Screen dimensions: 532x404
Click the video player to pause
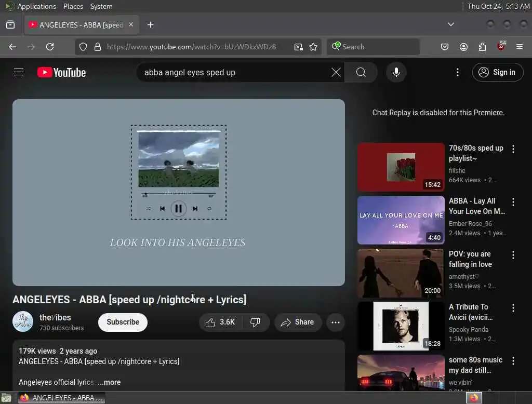[179, 192]
